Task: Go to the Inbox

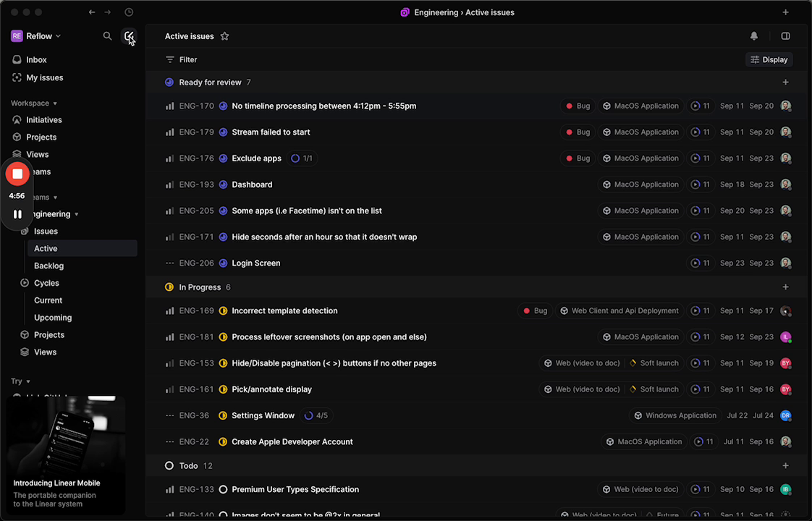Action: tap(36, 60)
